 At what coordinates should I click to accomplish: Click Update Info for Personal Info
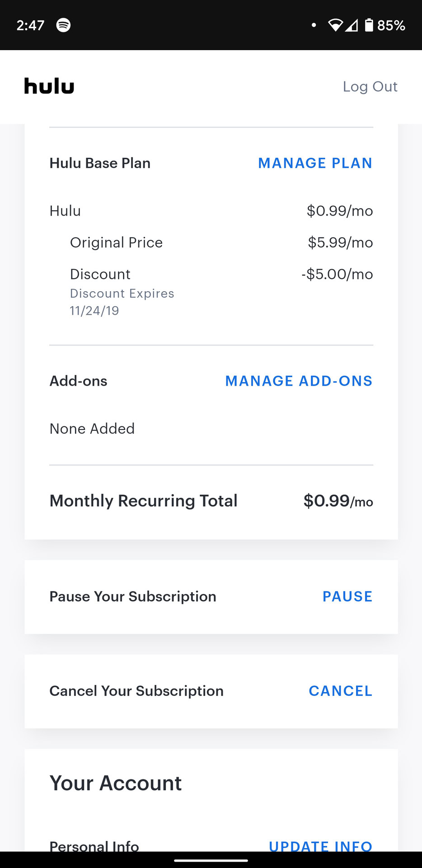[320, 846]
